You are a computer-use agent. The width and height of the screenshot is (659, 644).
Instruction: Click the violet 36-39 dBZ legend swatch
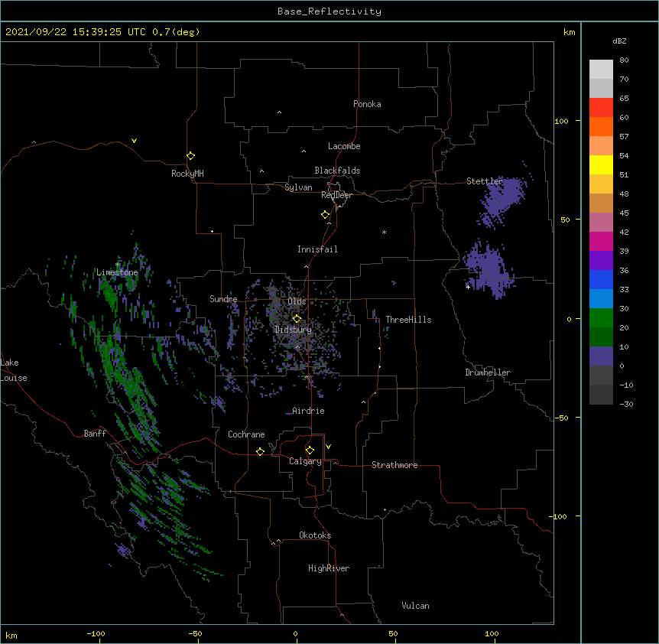pyautogui.click(x=601, y=261)
